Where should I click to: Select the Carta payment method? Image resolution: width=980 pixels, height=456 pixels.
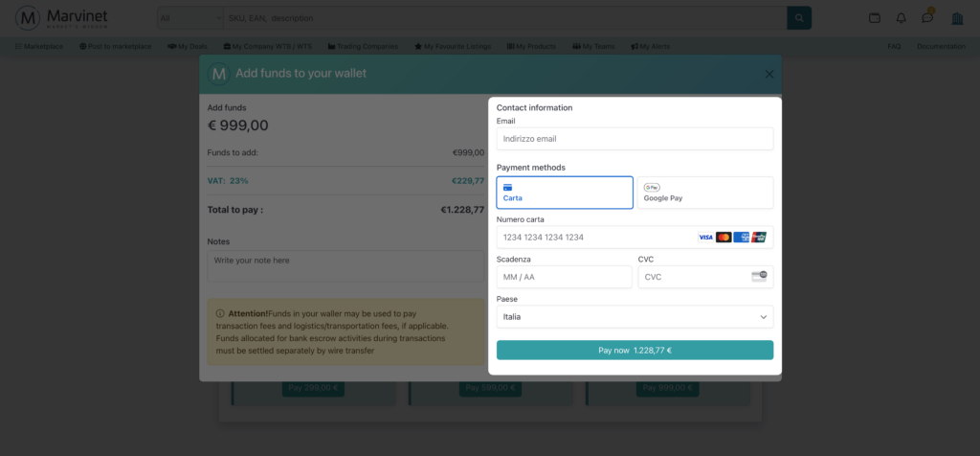565,193
